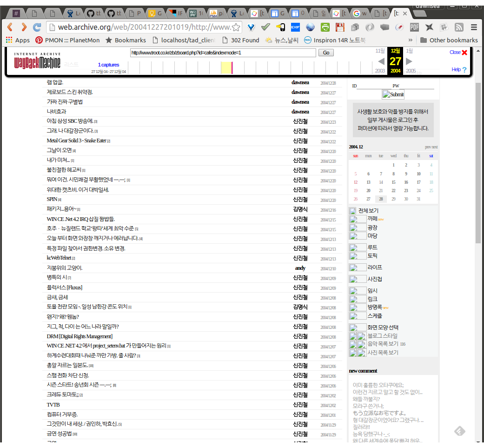Select the highlighted capture on timeline

pos(227,67)
